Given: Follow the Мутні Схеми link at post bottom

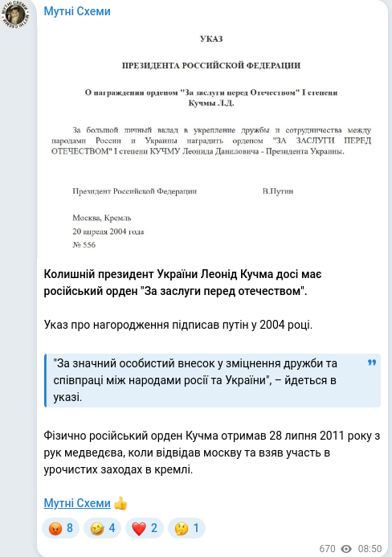Looking at the screenshot, I should [x=77, y=503].
